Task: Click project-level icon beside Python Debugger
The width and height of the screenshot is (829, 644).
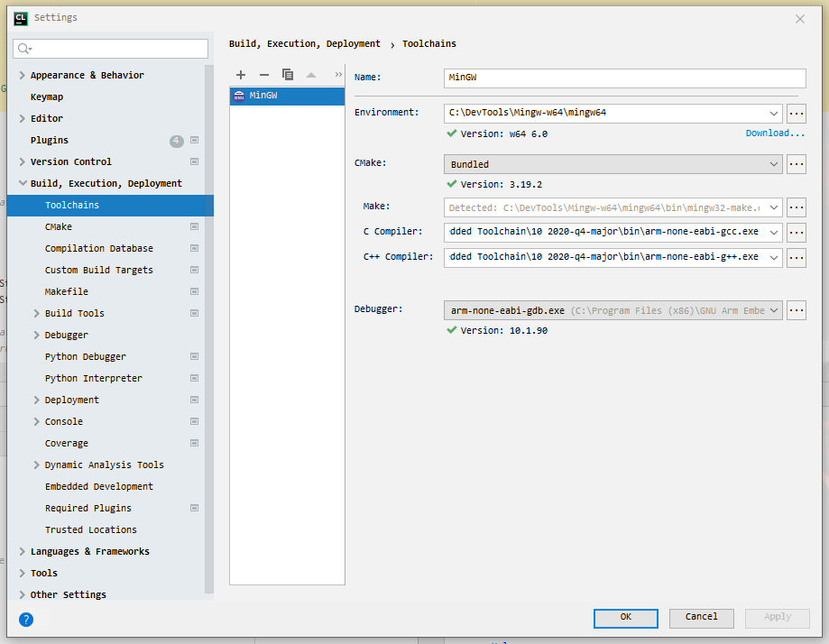Action: [195, 357]
